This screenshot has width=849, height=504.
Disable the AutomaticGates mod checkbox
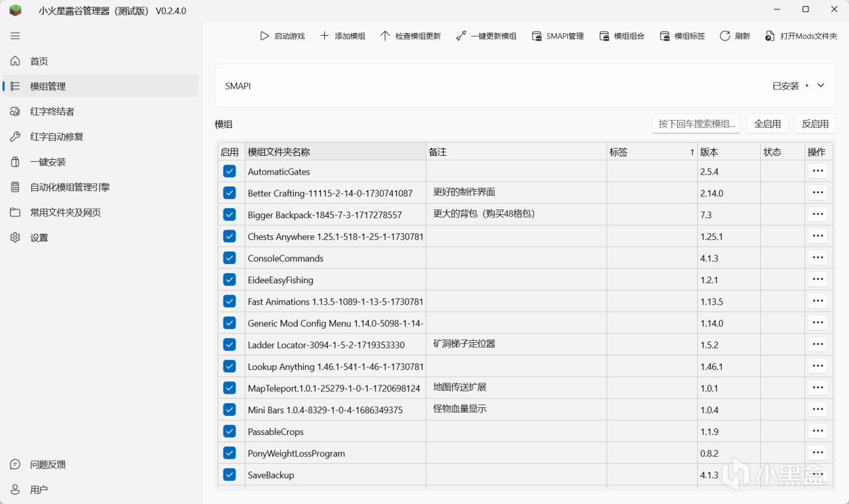[229, 171]
